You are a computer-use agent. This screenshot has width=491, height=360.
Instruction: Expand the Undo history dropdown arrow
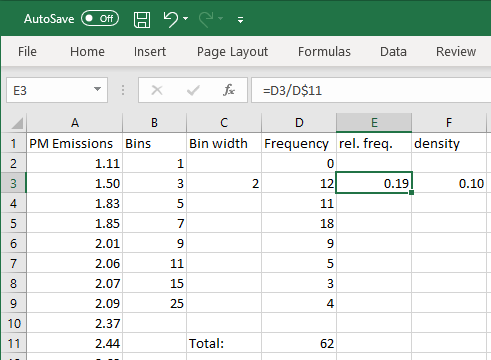[x=186, y=19]
